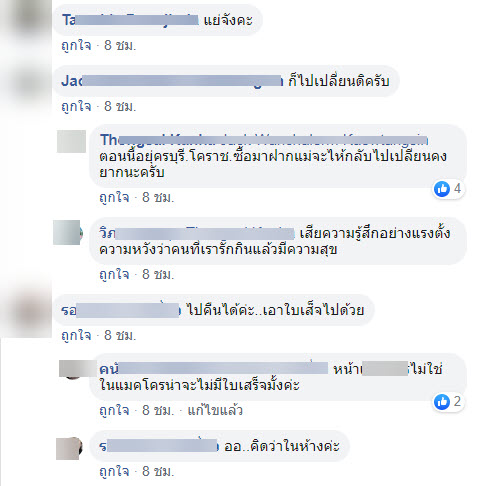
Task: Open the profile name starting with 'Jac'
Action: [x=172, y=81]
